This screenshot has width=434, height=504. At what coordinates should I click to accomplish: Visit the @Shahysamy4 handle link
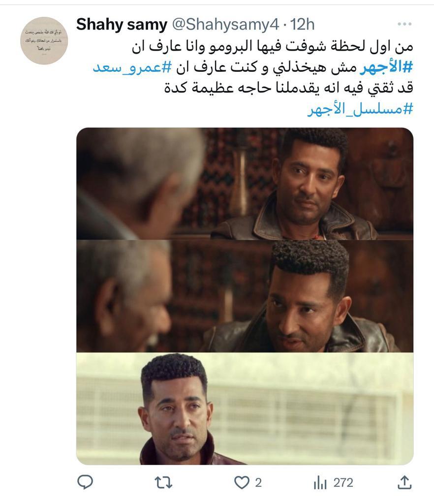[225, 25]
